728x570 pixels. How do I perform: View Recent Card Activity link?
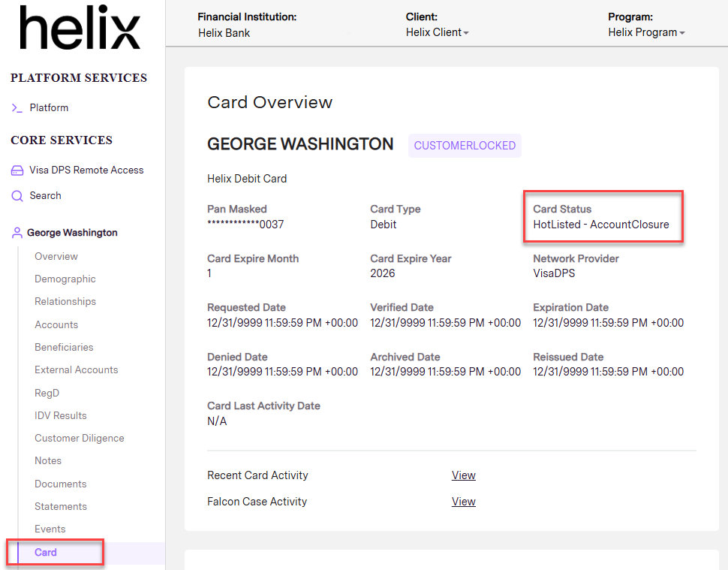[463, 475]
